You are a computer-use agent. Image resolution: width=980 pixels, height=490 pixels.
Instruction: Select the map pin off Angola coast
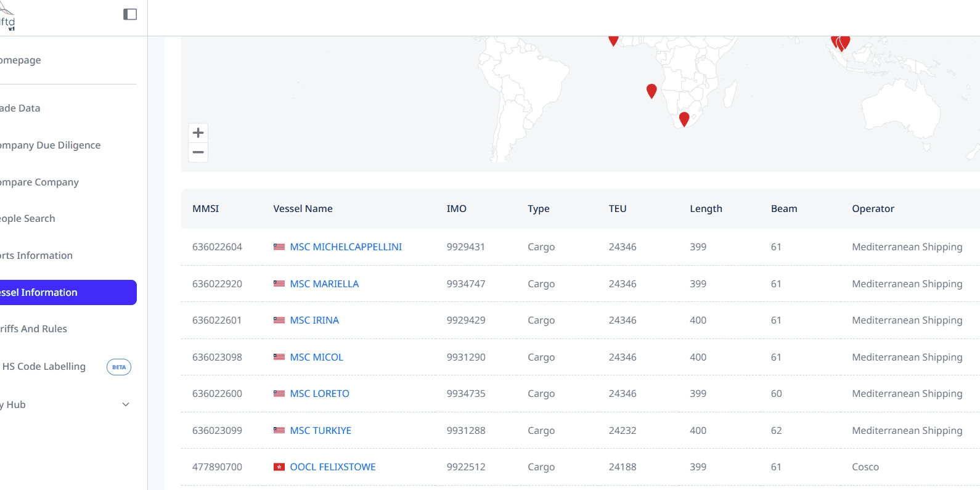pos(651,91)
